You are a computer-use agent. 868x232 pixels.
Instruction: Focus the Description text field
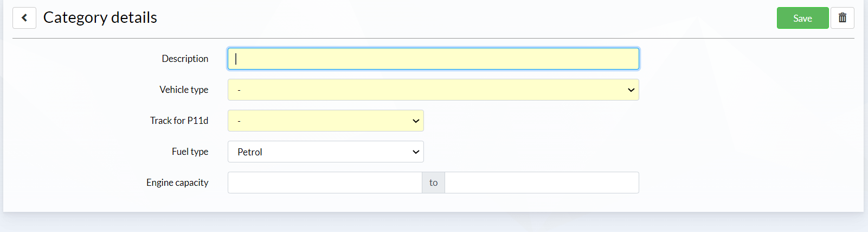point(433,59)
